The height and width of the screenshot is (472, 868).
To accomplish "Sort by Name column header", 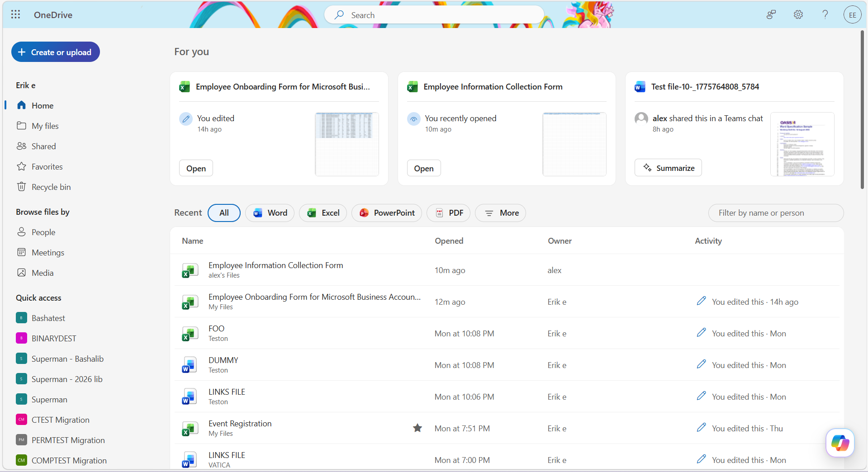I will (x=192, y=241).
